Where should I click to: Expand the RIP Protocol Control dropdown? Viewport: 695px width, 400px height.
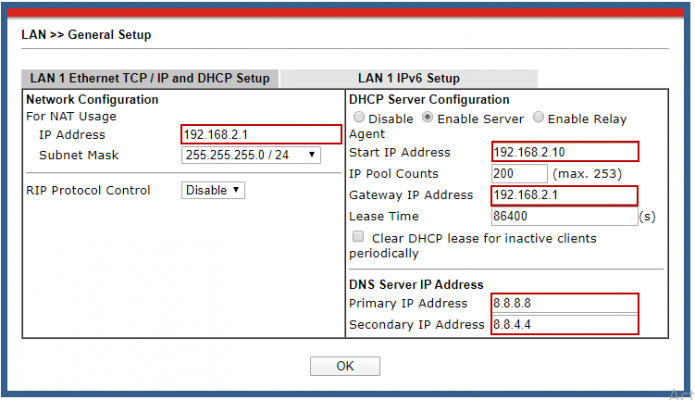coord(212,190)
